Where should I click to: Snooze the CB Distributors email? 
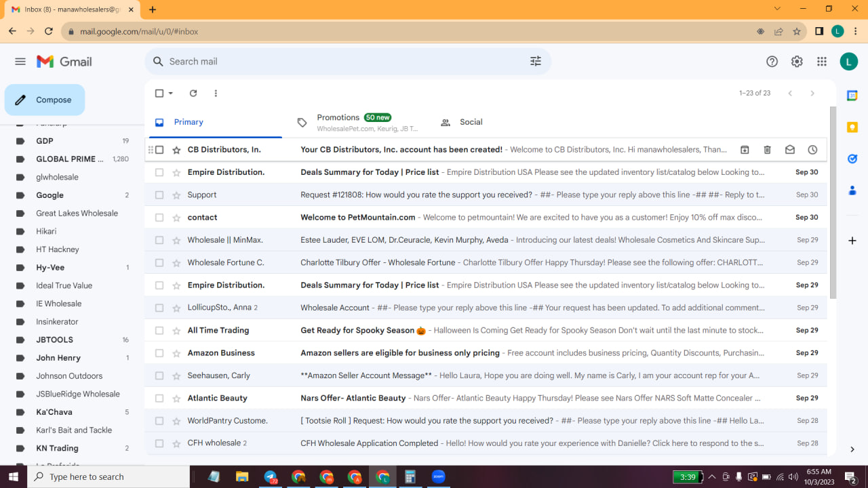tap(812, 150)
